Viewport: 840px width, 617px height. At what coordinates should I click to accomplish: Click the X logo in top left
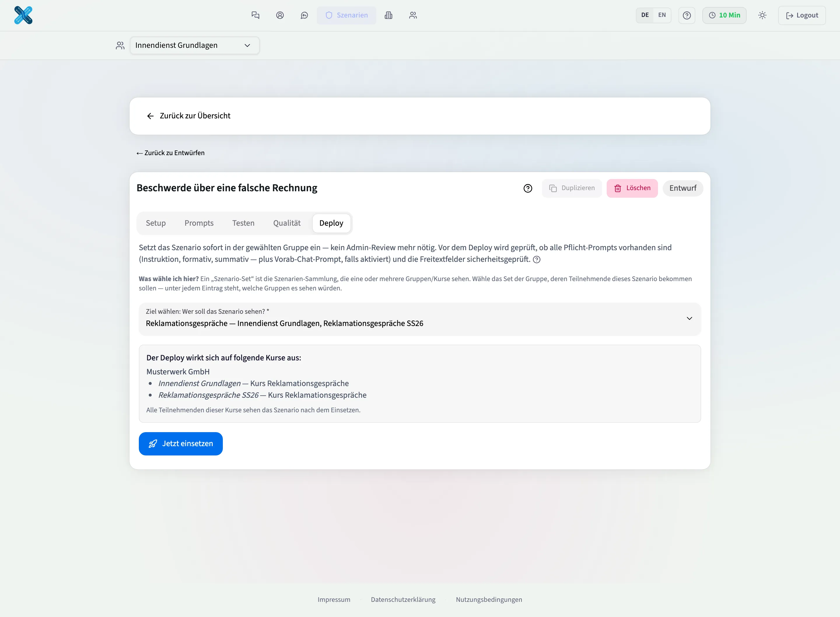coord(23,15)
